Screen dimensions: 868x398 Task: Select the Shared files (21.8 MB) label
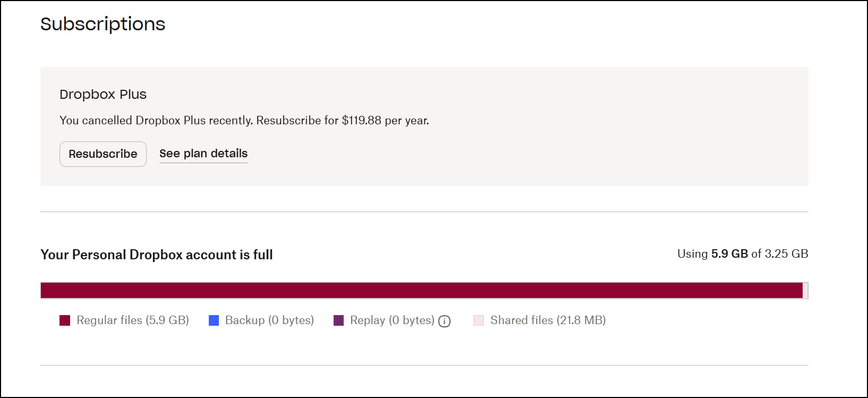[x=548, y=320]
